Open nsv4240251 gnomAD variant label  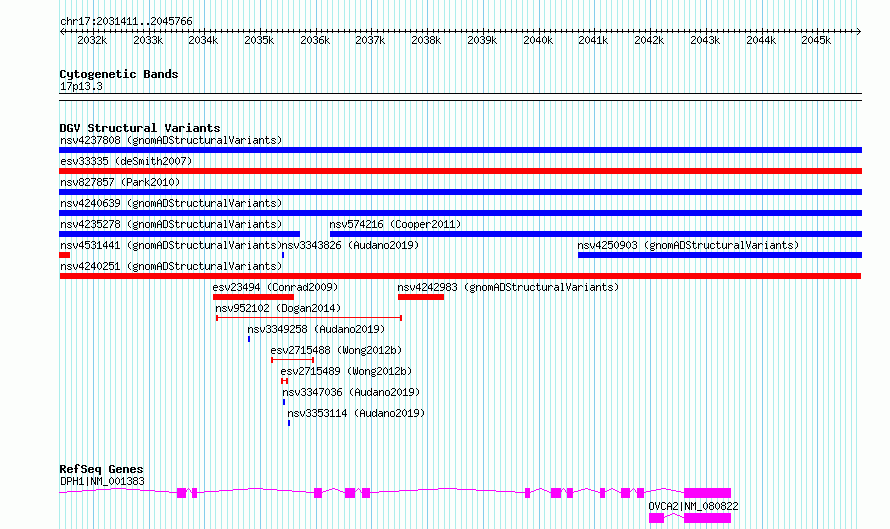171,266
